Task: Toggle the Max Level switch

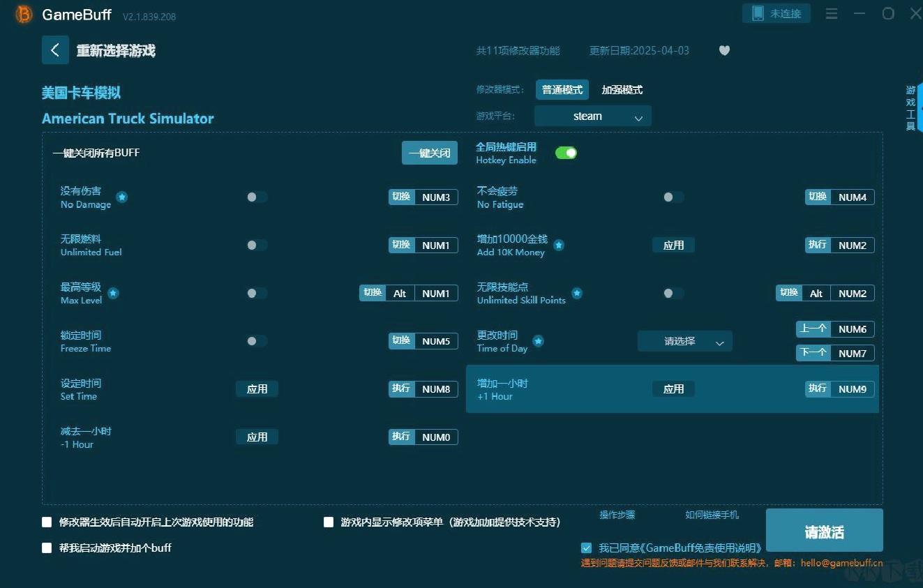Action: 256,293
